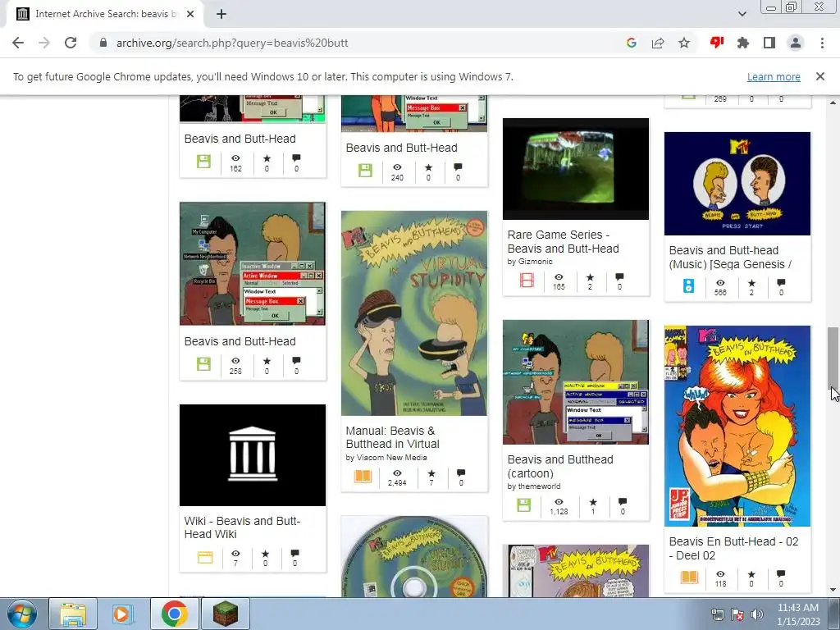Open the Learn more link

point(774,76)
